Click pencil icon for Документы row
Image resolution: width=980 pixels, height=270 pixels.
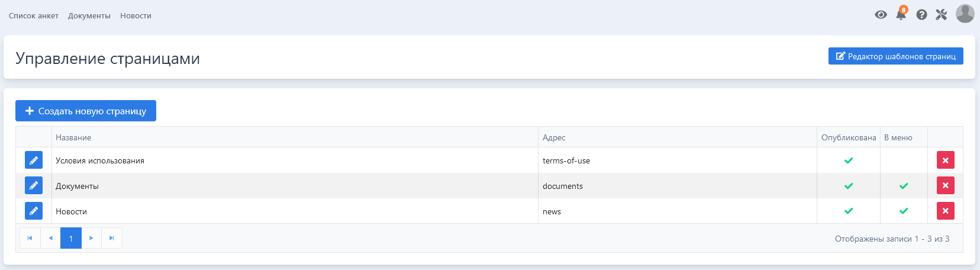[34, 186]
